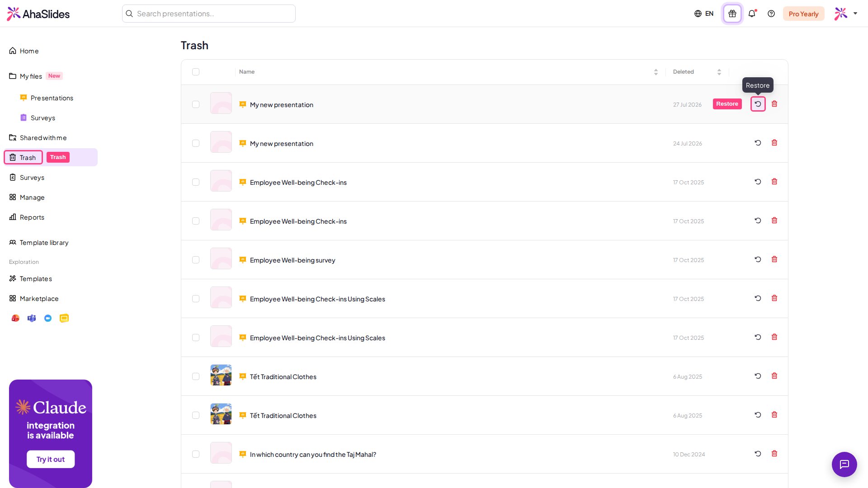Click the Zoom integration icon in sidebar

(x=48, y=318)
